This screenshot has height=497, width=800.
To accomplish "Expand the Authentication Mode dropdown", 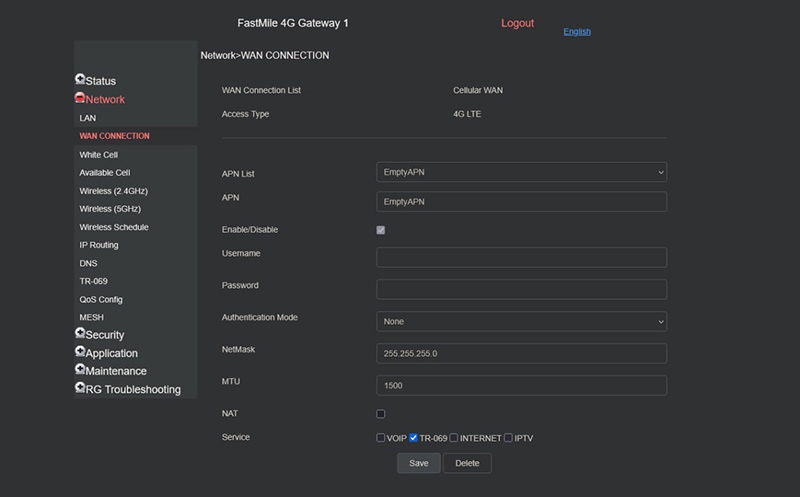I will pyautogui.click(x=521, y=322).
